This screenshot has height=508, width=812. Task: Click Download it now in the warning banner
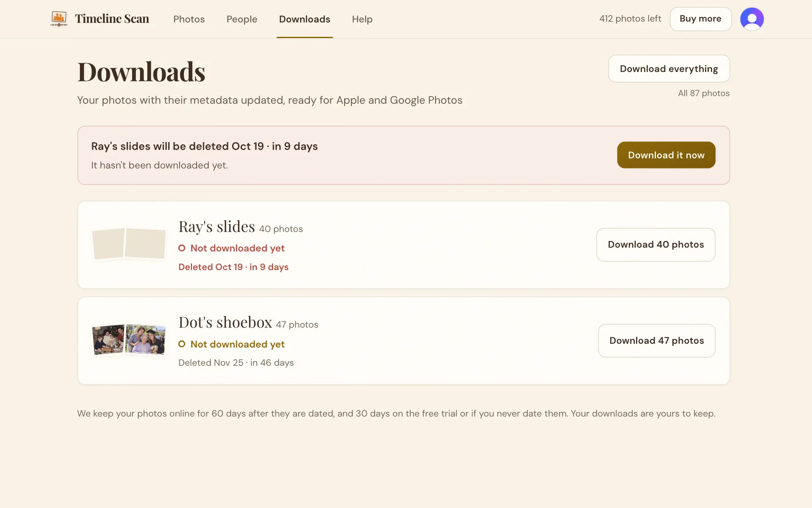click(666, 155)
